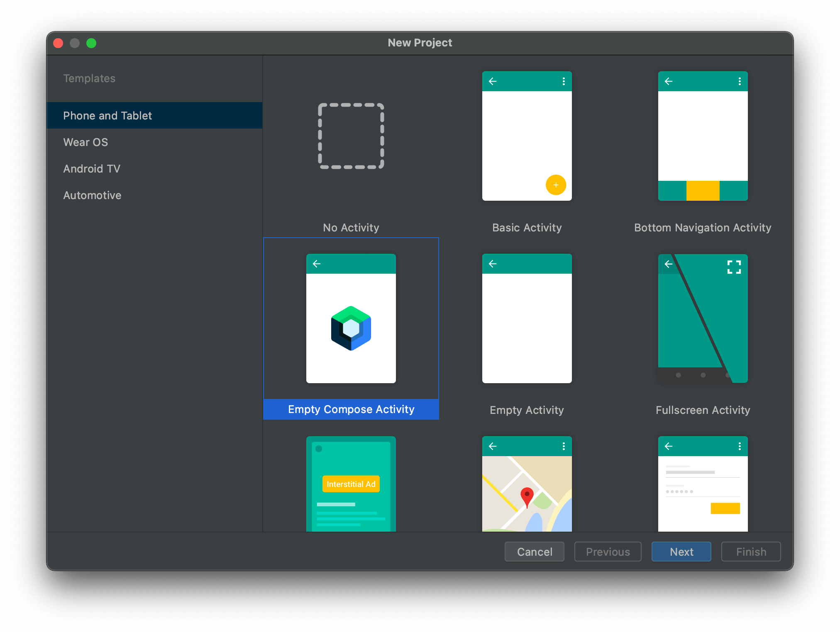Select the Empty Compose Activity template
This screenshot has width=840, height=632.
tap(352, 330)
